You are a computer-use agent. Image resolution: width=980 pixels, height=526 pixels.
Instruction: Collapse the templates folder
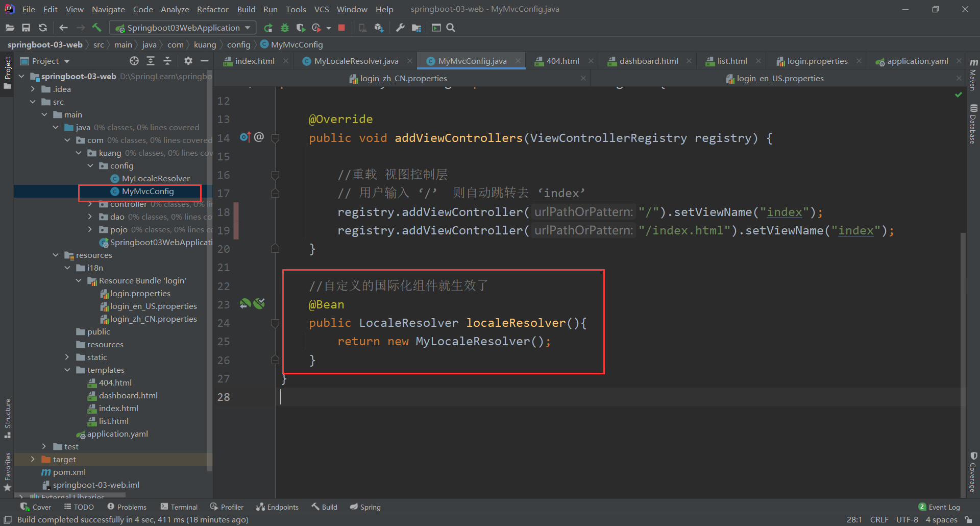pyautogui.click(x=67, y=370)
